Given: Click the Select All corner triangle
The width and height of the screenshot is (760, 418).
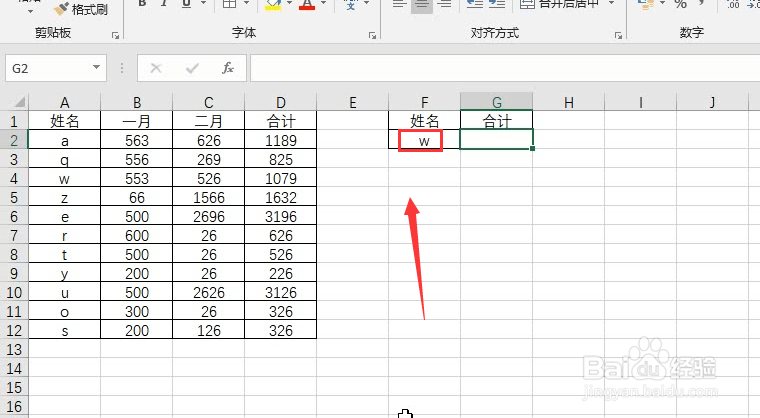Looking at the screenshot, I should point(19,102).
